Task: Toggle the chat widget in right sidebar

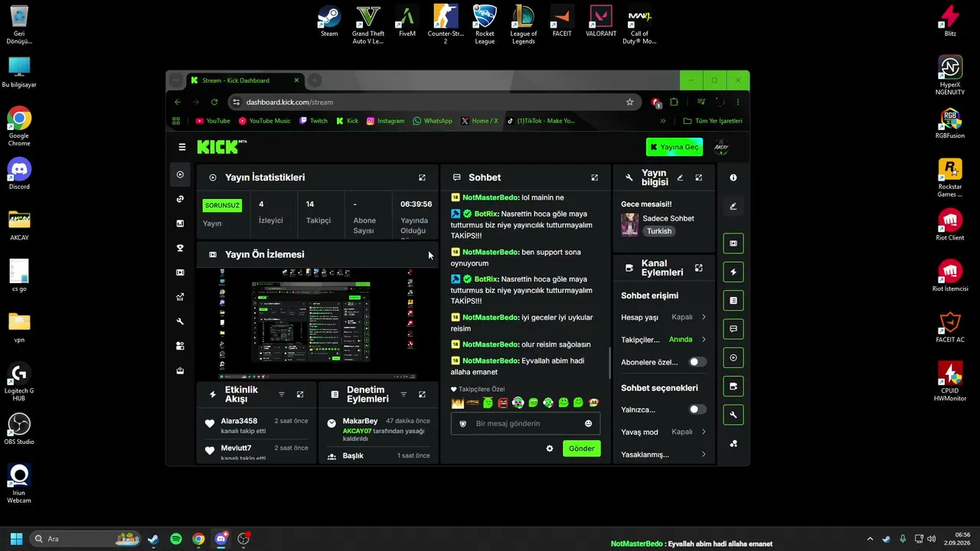Action: [733, 329]
